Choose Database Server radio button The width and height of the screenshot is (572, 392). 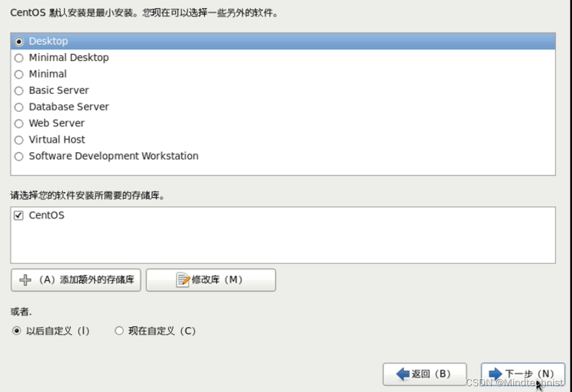pyautogui.click(x=19, y=107)
